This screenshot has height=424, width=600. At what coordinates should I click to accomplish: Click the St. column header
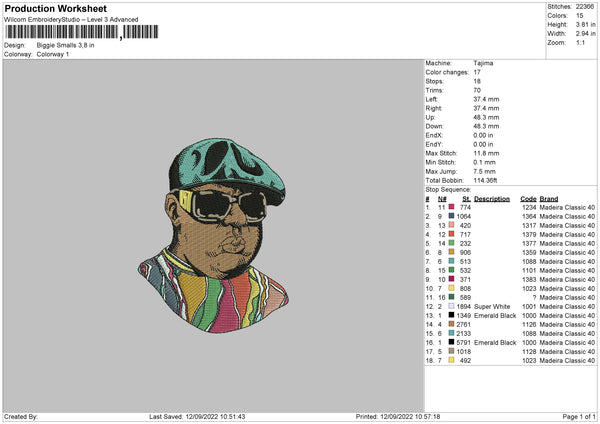pos(466,199)
